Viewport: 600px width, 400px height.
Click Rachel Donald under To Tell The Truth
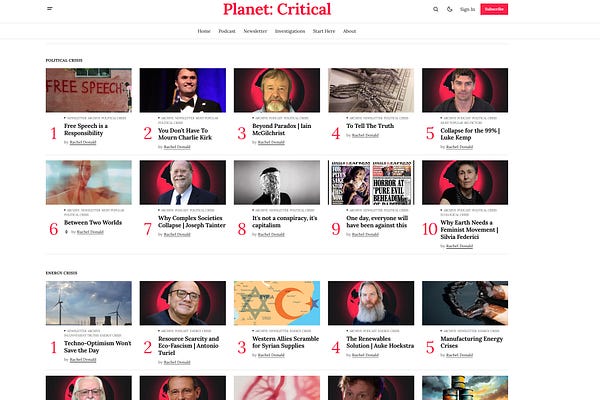pos(365,136)
